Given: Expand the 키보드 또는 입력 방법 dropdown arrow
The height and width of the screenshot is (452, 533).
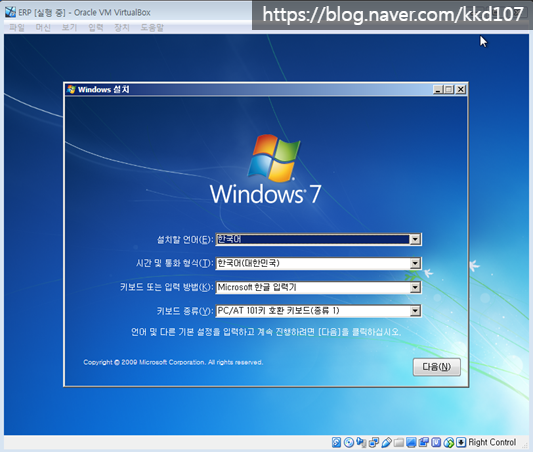Looking at the screenshot, I should (415, 288).
